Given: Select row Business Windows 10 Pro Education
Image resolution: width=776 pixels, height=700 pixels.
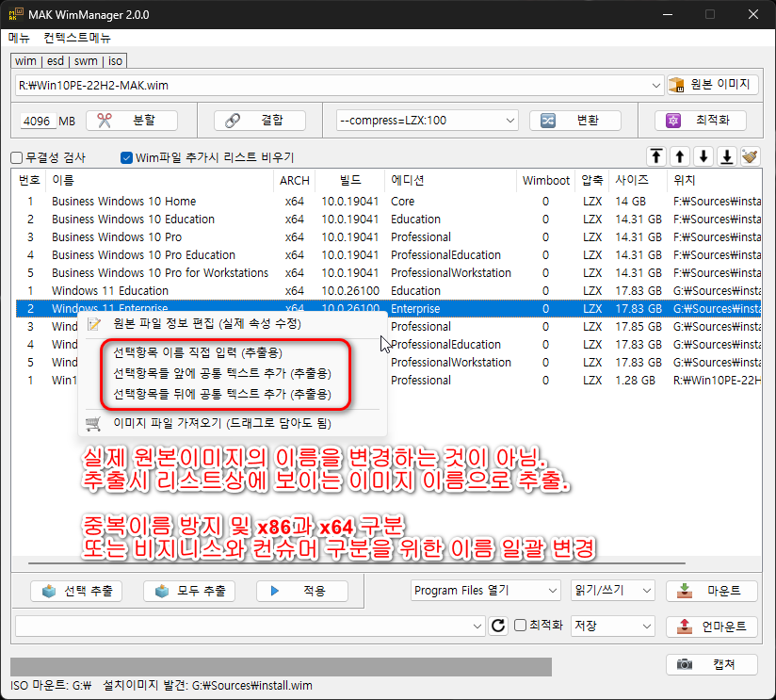Looking at the screenshot, I should click(389, 255).
